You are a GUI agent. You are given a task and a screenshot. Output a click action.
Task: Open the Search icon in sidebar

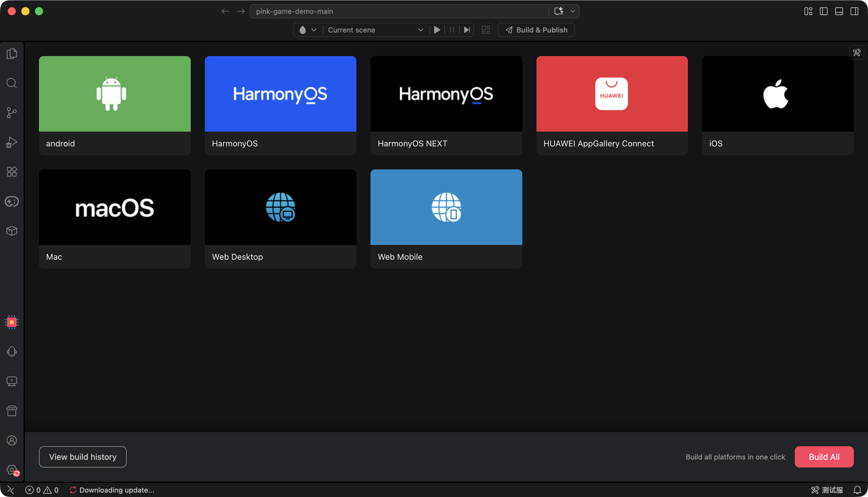[12, 83]
